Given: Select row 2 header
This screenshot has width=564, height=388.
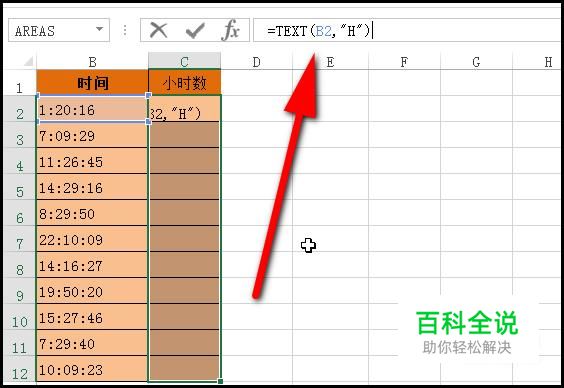Looking at the screenshot, I should click(x=20, y=109).
